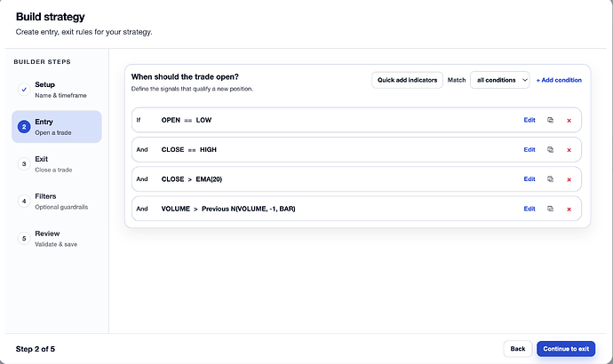The width and height of the screenshot is (613, 364).
Task: Go to the Setup step
Action: [x=57, y=90]
